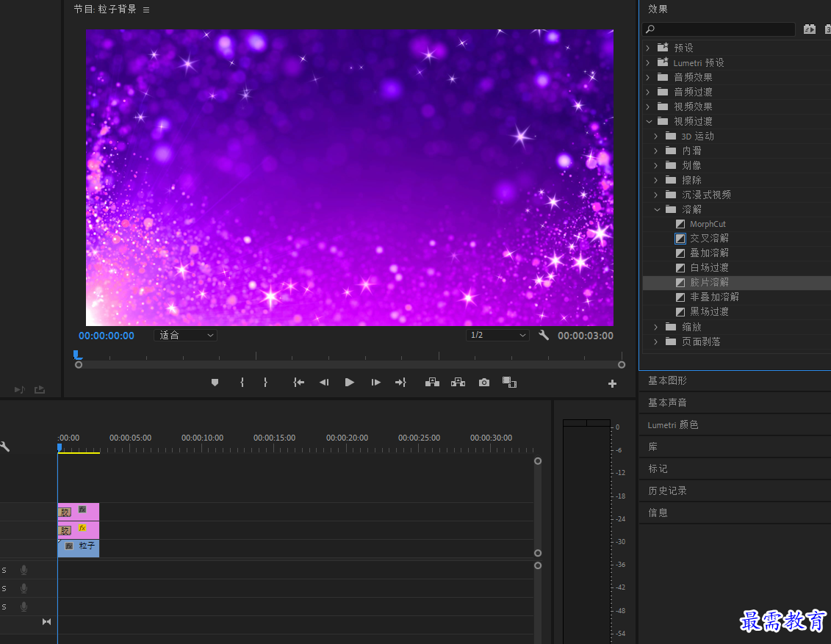The width and height of the screenshot is (831, 644).
Task: Open the 适合 zoom level dropdown
Action: pos(185,336)
